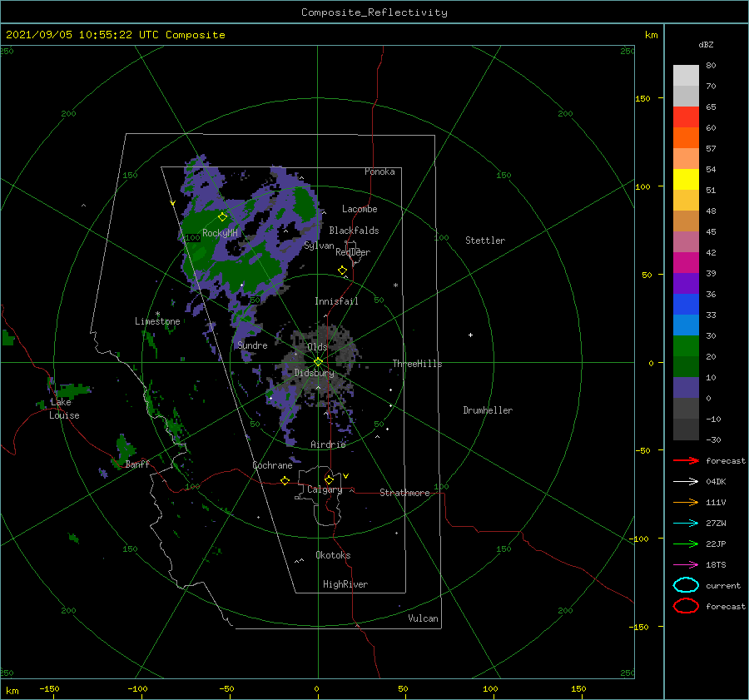Click the yellow km unit label at top right
Viewport: 749px width, 700px height.
(x=651, y=34)
